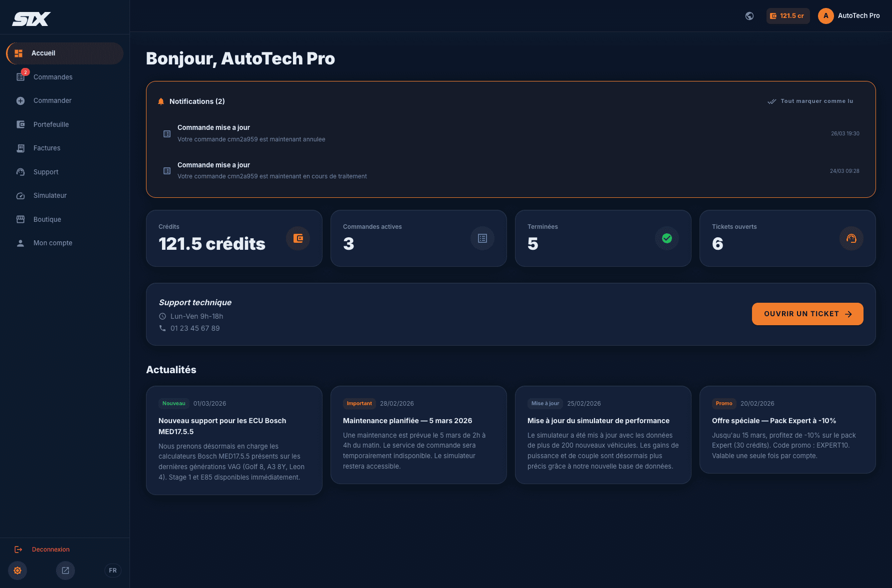The height and width of the screenshot is (588, 892).
Task: Click the list icon in Commandes actives card
Action: 482,238
